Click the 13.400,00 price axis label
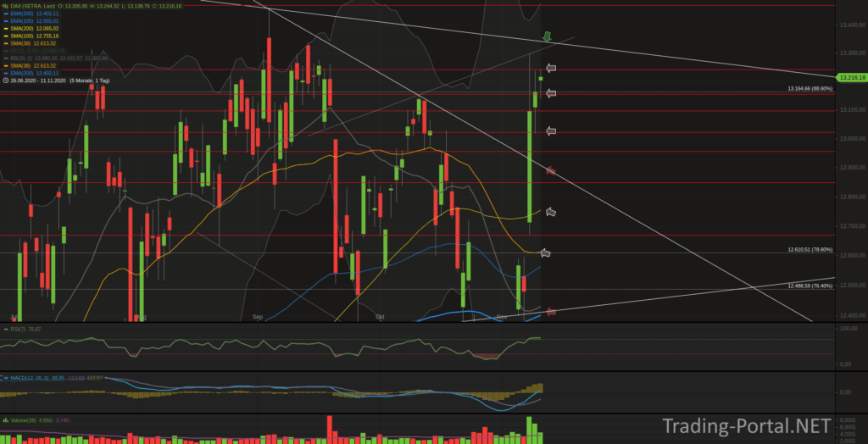The width and height of the screenshot is (868, 444). [x=853, y=25]
